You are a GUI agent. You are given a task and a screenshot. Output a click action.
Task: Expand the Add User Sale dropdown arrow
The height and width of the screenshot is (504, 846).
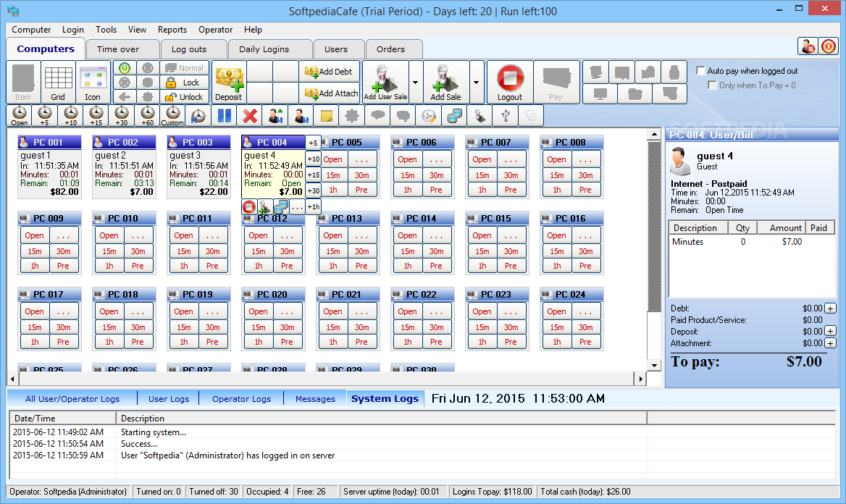416,83
